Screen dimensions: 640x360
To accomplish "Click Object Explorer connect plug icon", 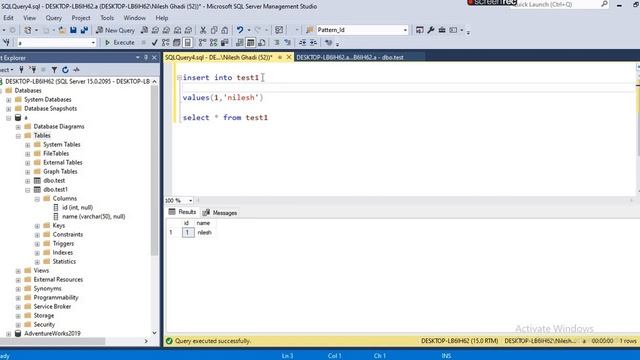I will point(21,70).
